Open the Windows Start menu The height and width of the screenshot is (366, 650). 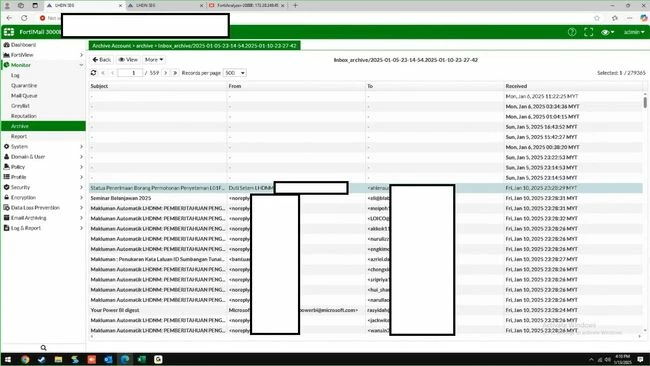[8, 359]
